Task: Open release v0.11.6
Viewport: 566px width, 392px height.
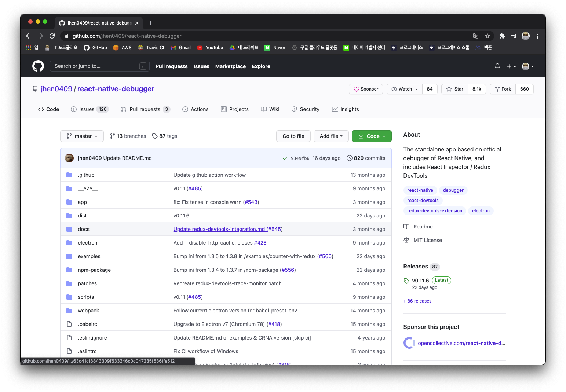Action: coord(420,281)
